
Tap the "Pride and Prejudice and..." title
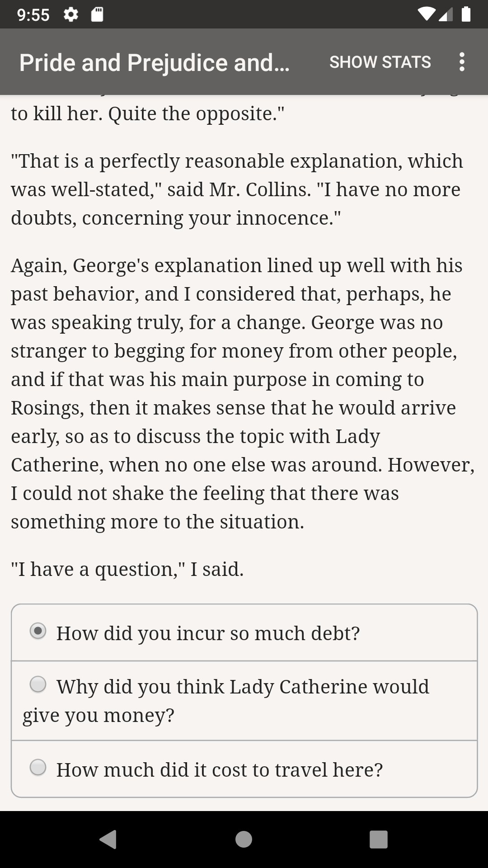pyautogui.click(x=154, y=62)
